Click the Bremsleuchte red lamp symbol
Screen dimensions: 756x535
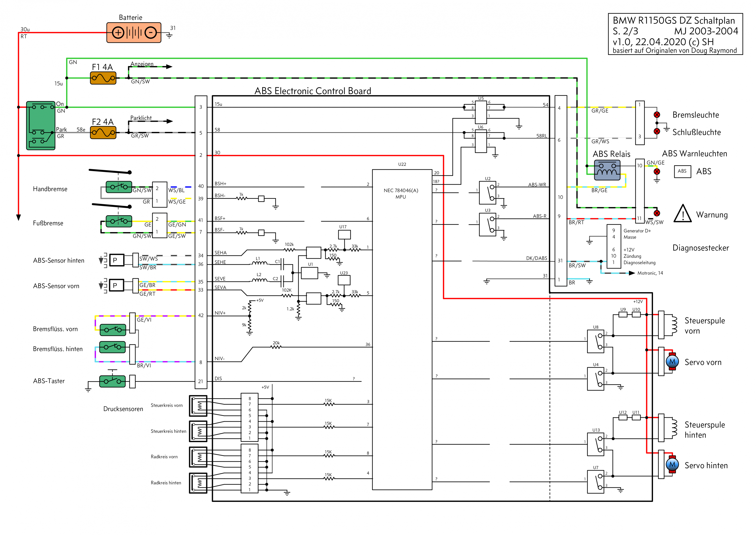[657, 115]
